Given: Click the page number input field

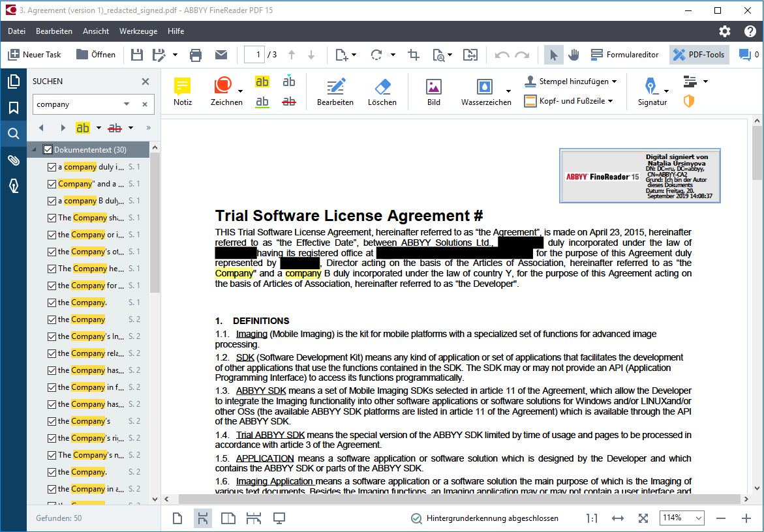Looking at the screenshot, I should (254, 55).
